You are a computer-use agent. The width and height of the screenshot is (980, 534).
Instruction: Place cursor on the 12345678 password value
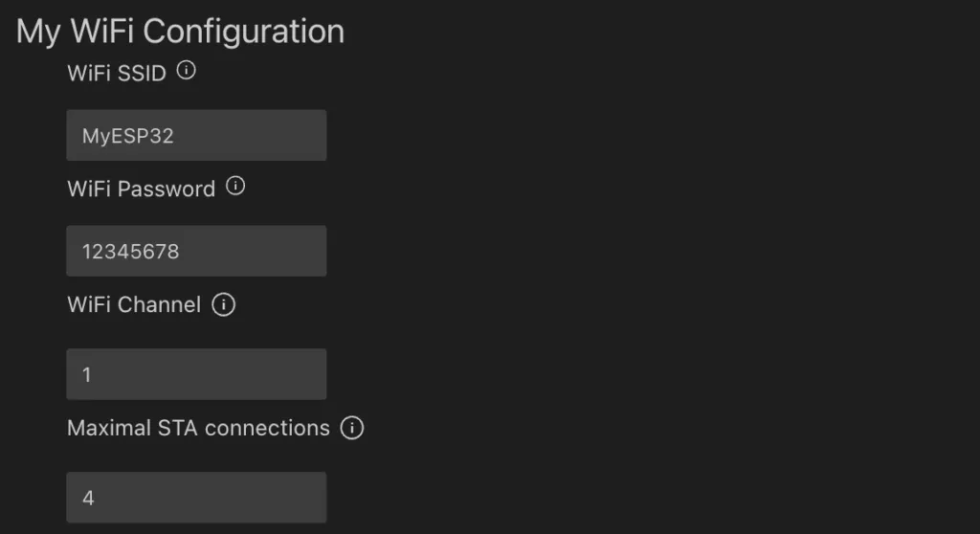[x=130, y=252]
